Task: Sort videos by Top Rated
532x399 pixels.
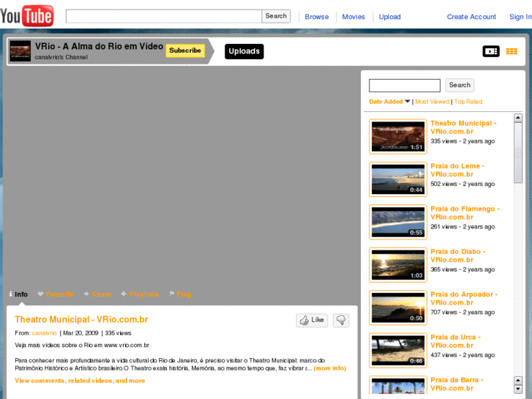Action: pyautogui.click(x=468, y=102)
